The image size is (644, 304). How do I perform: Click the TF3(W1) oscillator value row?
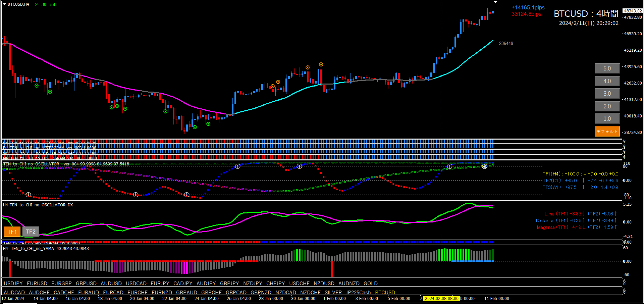pos(580,187)
